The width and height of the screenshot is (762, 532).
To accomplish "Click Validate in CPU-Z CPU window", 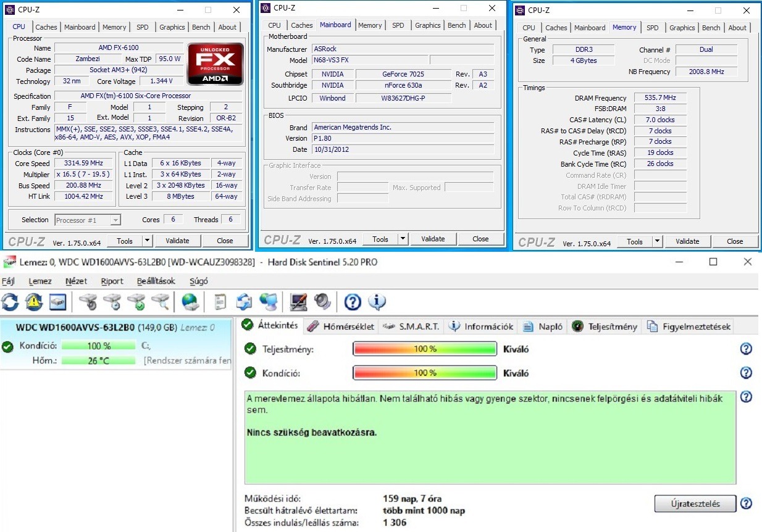I will pos(177,241).
